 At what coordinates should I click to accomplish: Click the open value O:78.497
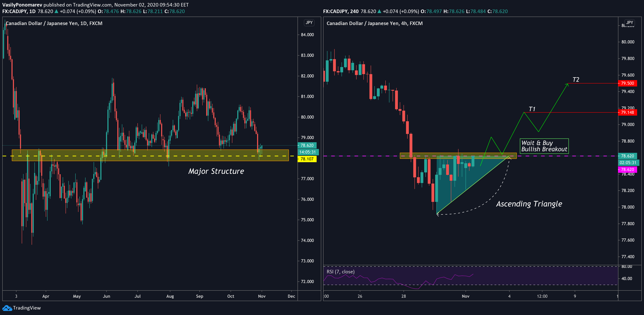point(431,11)
